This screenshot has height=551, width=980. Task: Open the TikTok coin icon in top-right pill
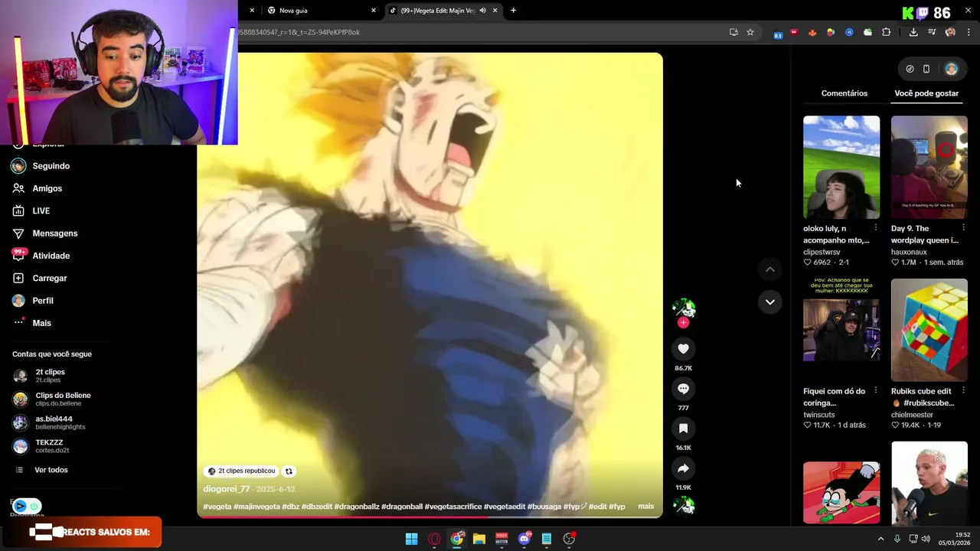point(910,69)
